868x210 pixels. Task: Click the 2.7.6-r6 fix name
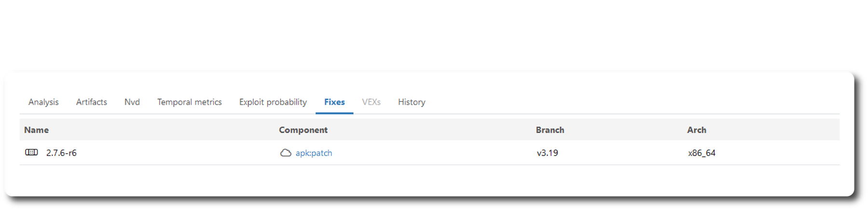61,153
